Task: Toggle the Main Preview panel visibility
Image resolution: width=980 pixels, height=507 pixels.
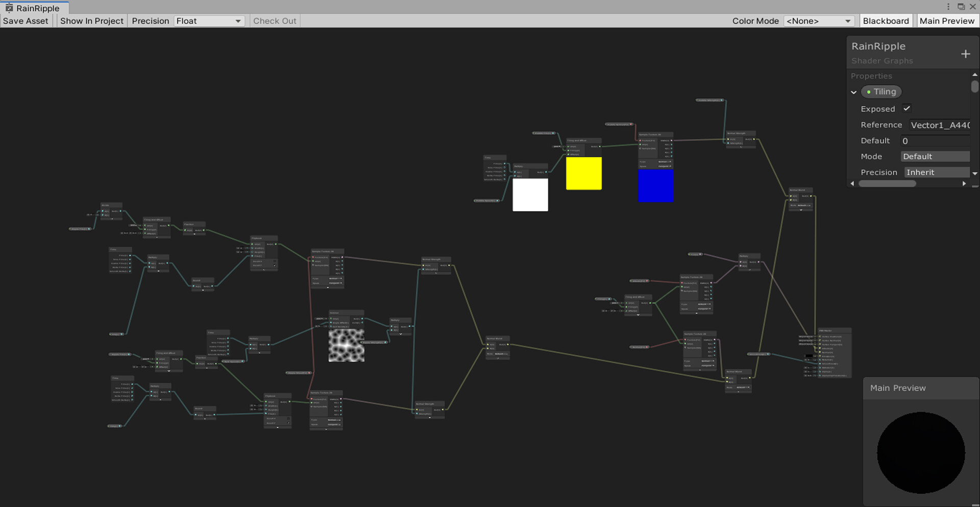Action: (947, 21)
